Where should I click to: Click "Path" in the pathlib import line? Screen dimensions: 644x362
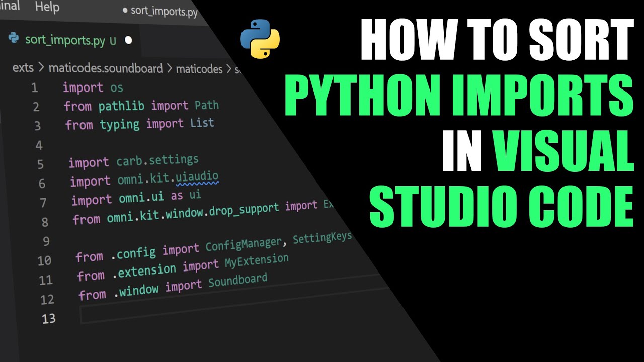pyautogui.click(x=206, y=106)
